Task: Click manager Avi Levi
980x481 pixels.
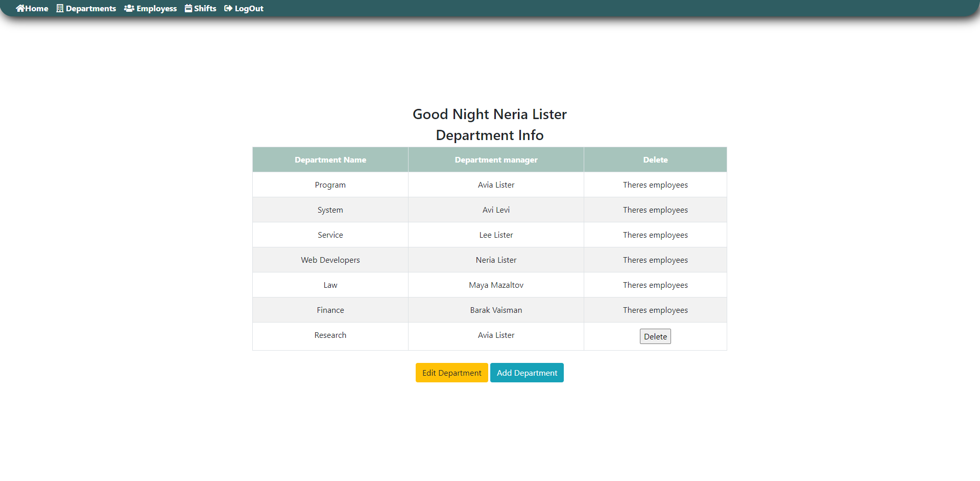Action: (x=496, y=210)
